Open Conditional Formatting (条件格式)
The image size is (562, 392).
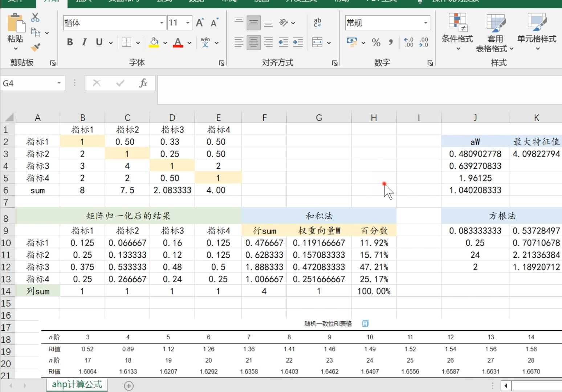[x=457, y=32]
